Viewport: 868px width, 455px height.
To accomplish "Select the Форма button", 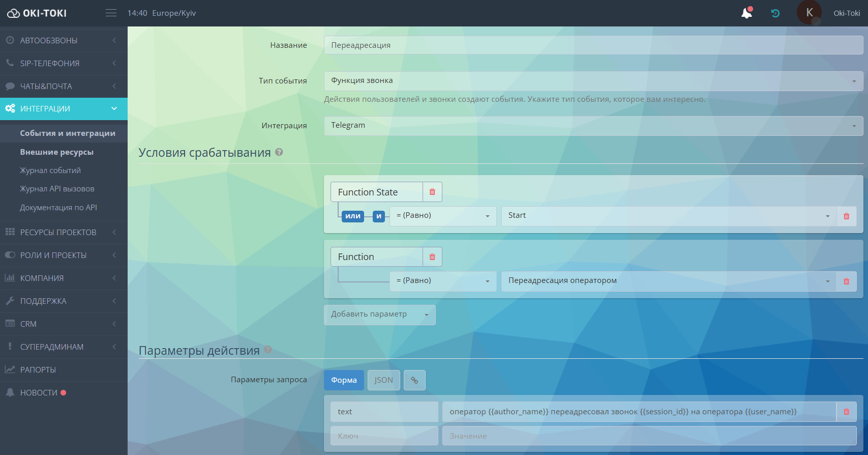I will tap(344, 380).
